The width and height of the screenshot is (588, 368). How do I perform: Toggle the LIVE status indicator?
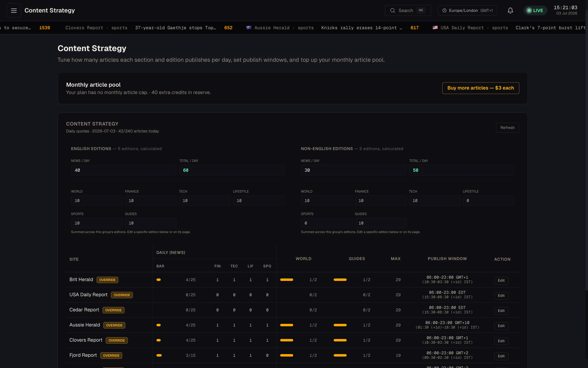point(535,10)
